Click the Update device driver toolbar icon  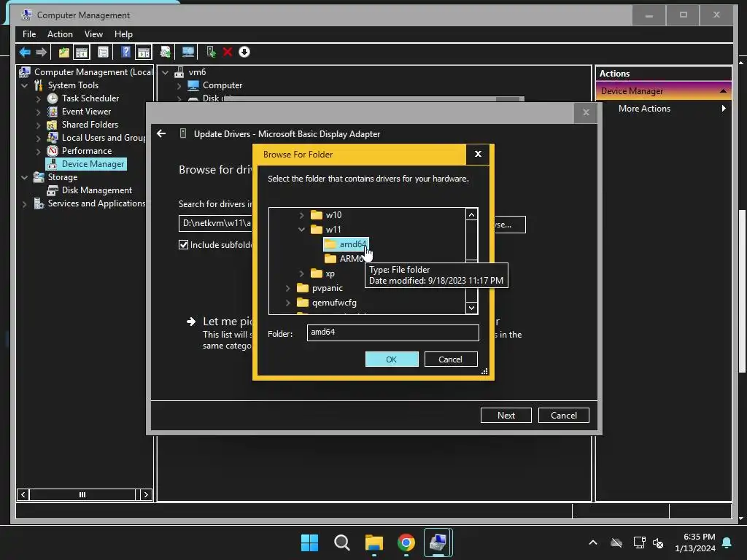tap(211, 52)
